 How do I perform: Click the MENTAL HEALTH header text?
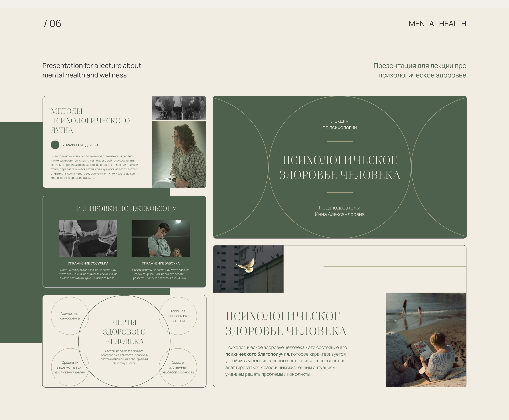tap(437, 23)
